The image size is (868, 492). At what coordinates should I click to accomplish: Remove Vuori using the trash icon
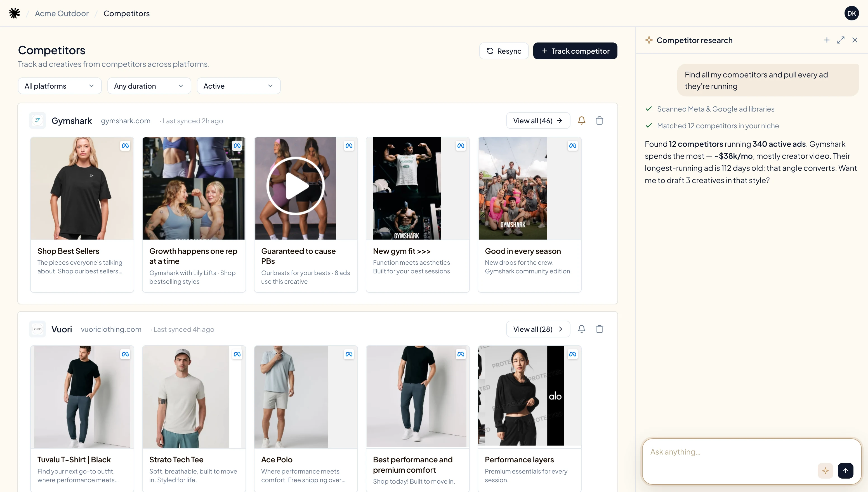(x=599, y=329)
